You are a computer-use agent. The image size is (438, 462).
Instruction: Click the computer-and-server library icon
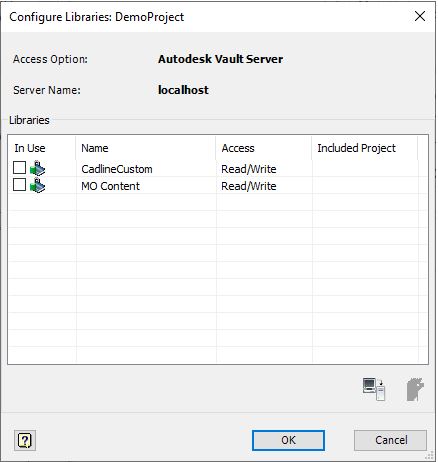click(374, 389)
